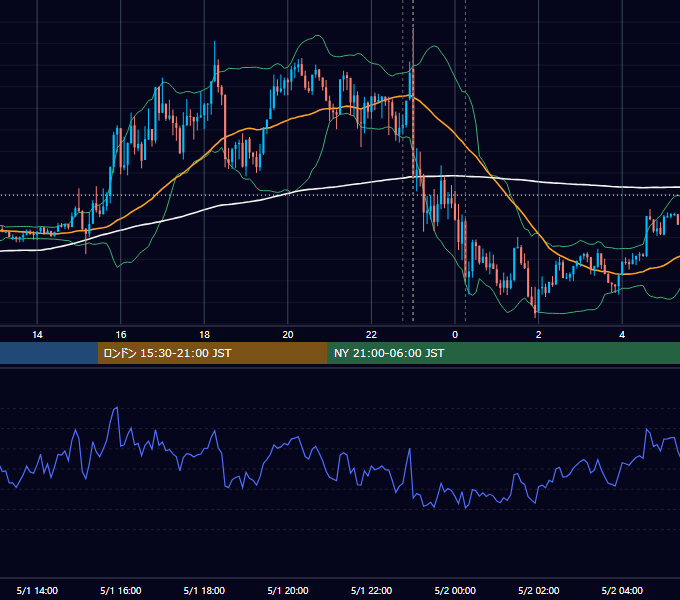Click the 20 hour label on price chart axis
The width and height of the screenshot is (680, 600).
pos(288,335)
